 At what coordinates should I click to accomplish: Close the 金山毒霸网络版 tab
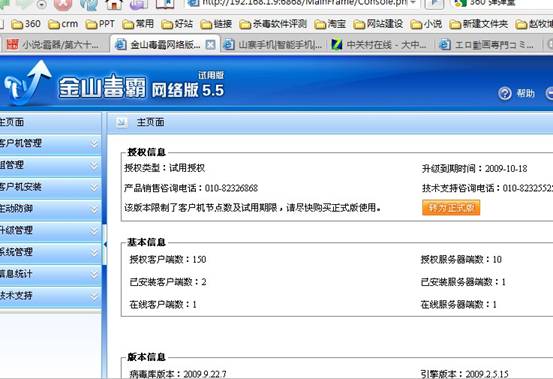click(210, 44)
